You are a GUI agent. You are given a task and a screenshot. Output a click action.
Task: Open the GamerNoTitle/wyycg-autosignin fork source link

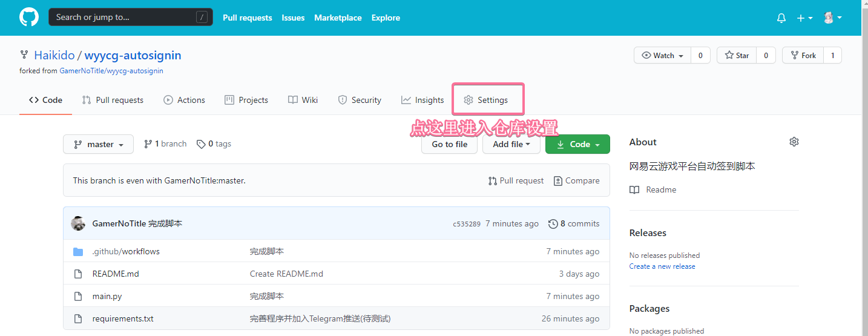point(111,71)
